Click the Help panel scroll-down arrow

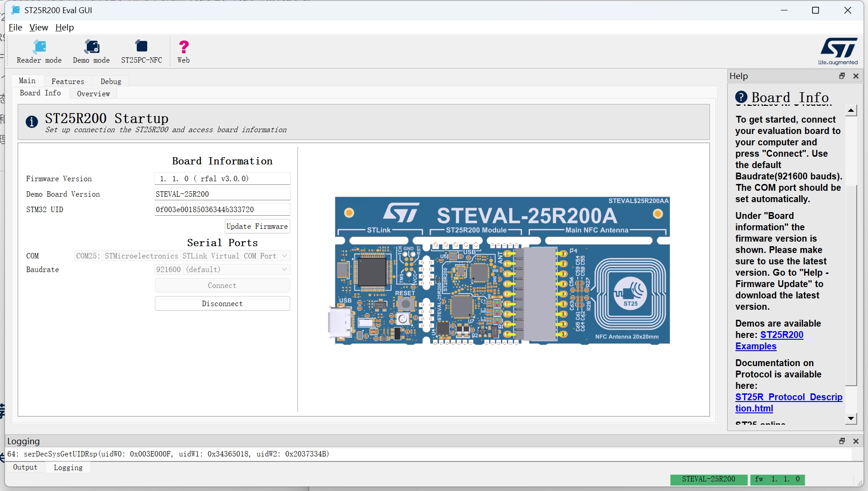pyautogui.click(x=851, y=418)
